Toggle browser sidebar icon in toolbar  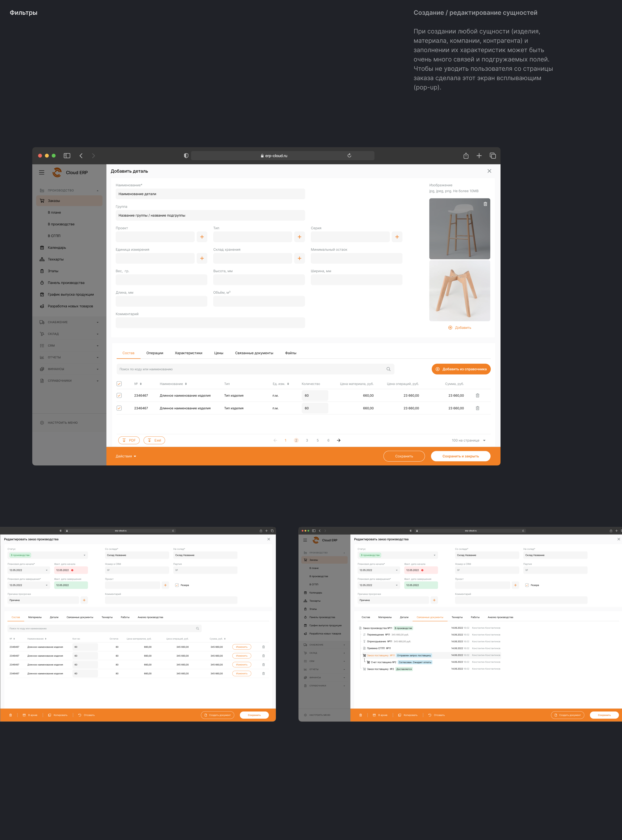point(67,156)
